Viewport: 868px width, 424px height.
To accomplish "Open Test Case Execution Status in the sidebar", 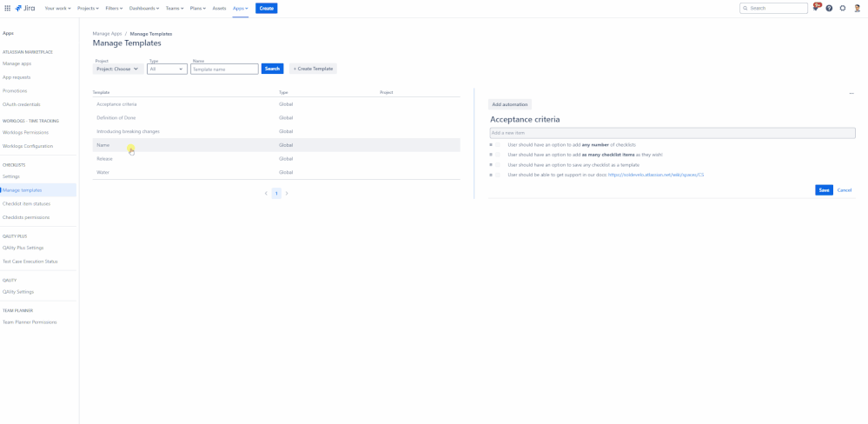I will pyautogui.click(x=30, y=262).
